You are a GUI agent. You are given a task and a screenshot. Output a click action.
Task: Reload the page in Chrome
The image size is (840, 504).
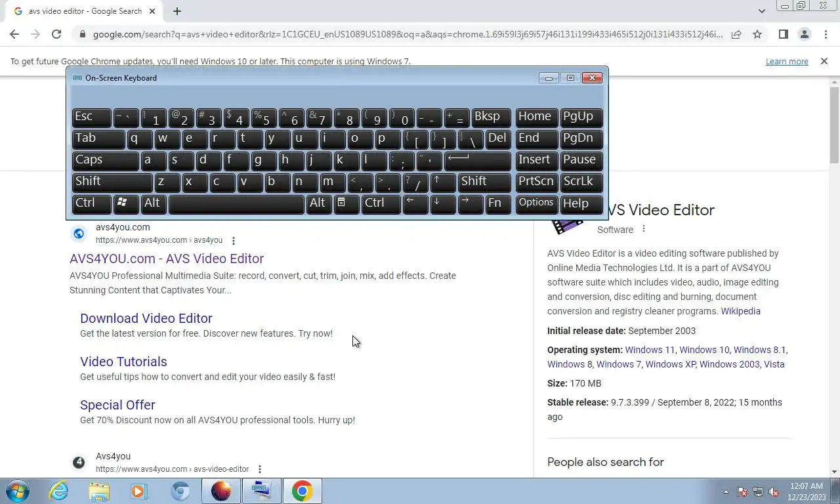click(56, 34)
